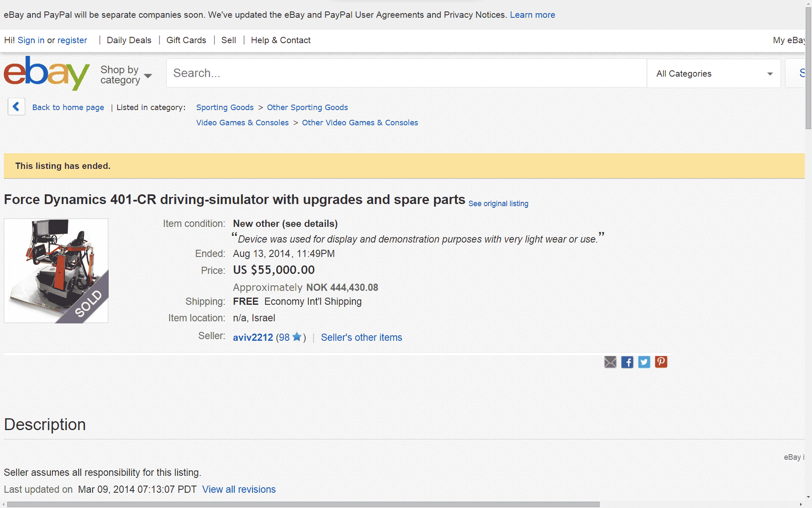
Task: Click 'Economy Int'l Shipping' text
Action: (313, 301)
